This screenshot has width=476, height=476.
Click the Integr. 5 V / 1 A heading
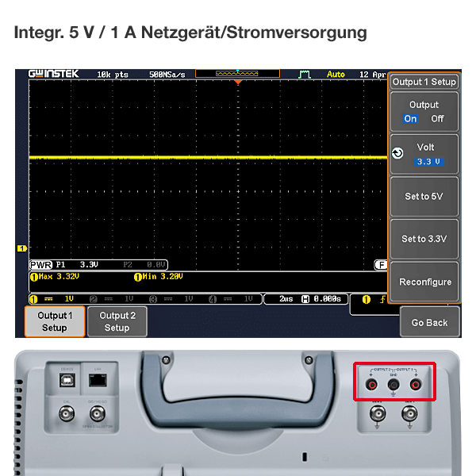(x=190, y=33)
